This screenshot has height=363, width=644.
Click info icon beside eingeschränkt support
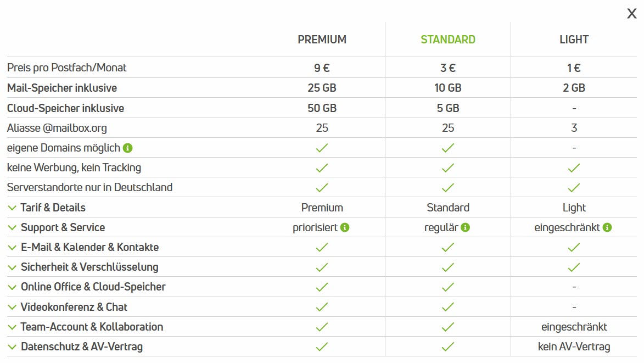pyautogui.click(x=607, y=227)
